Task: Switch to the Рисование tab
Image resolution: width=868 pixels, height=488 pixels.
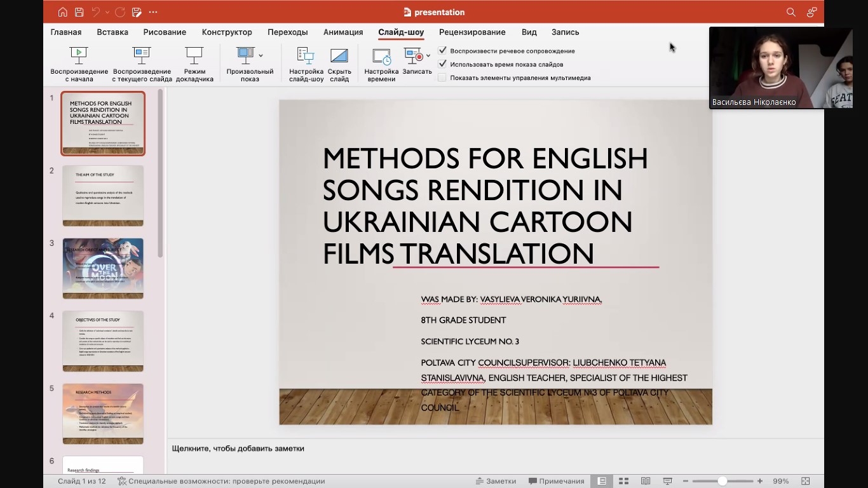Action: click(165, 32)
